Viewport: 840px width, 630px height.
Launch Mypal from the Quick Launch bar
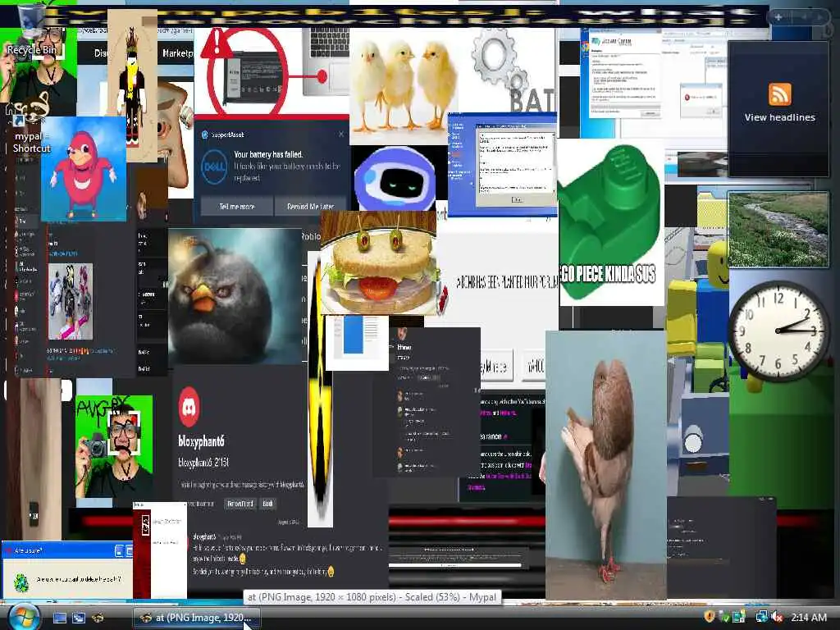point(98,618)
